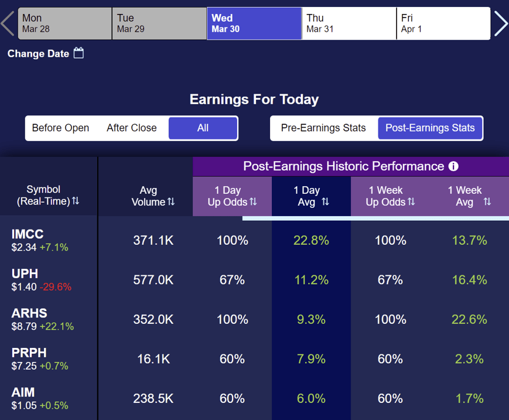Select Post-Earnings Stats view
Screen dimensions: 509x420
click(x=430, y=128)
